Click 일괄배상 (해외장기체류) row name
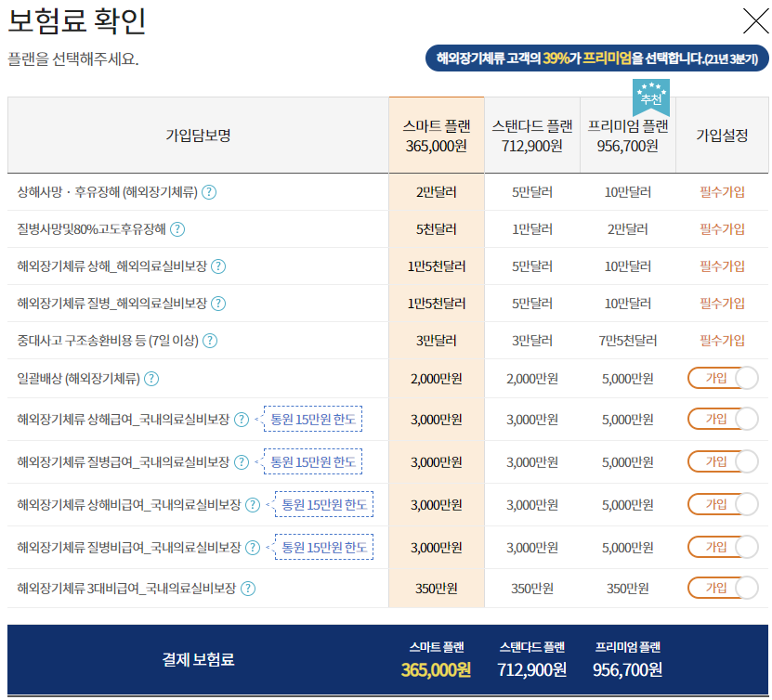 (79, 379)
